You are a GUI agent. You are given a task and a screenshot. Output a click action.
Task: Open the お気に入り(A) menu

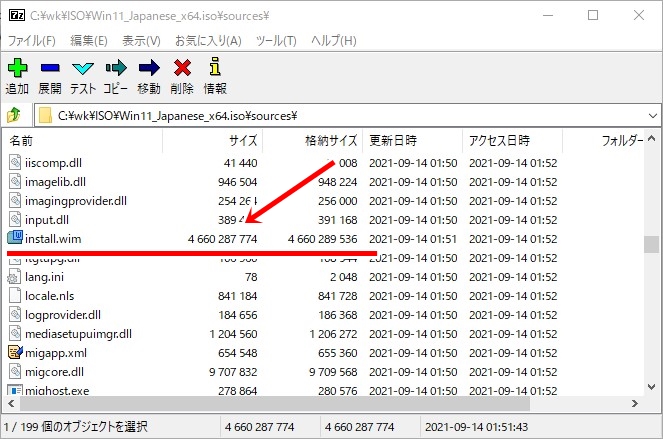coord(208,41)
